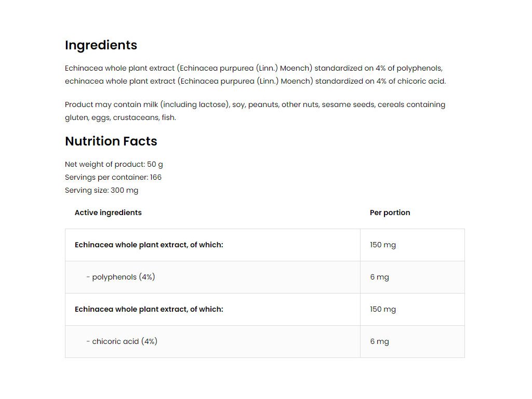This screenshot has height=399, width=532.
Task: Click the allergen warning paragraph about milk
Action: tap(255, 111)
